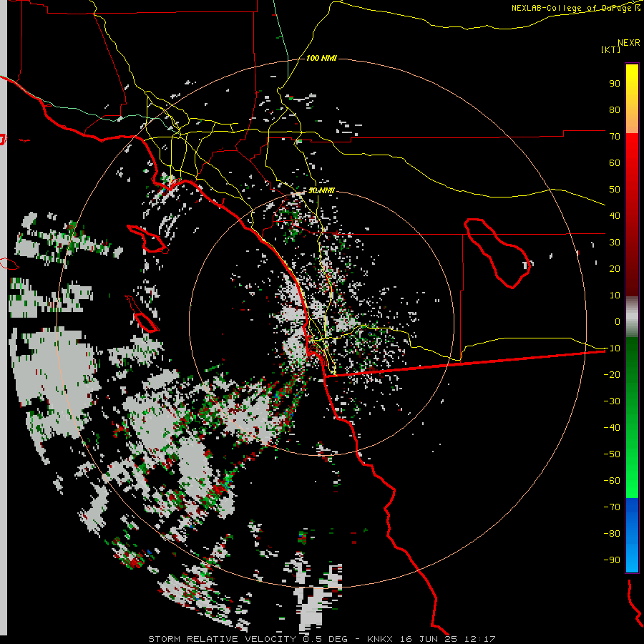Viewport: 644px width, 644px height.
Task: Click the -90 knot scale label
Action: pyautogui.click(x=612, y=560)
